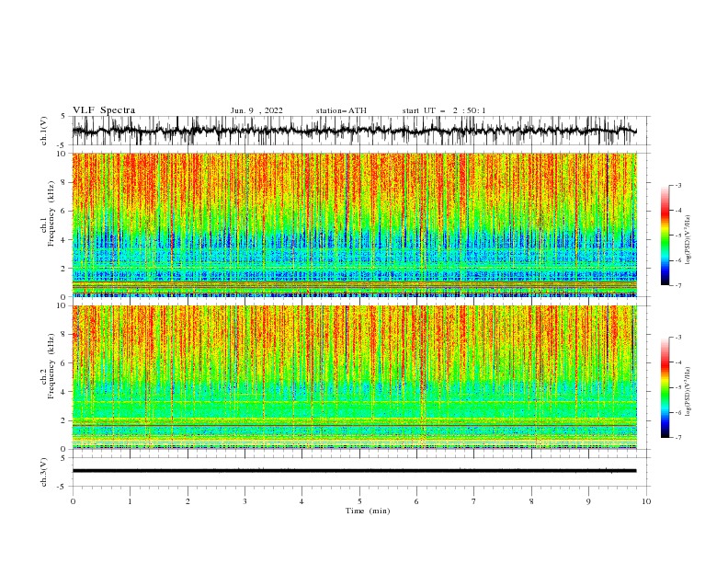Screen dimensions: 728x563
Task: Click the "ch.1(V)" waveform axis label
Action: (44, 131)
